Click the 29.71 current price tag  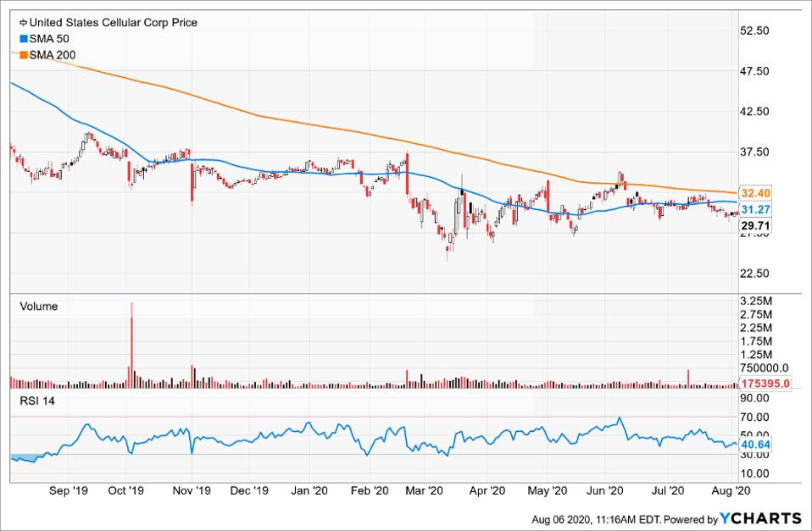[x=755, y=226]
